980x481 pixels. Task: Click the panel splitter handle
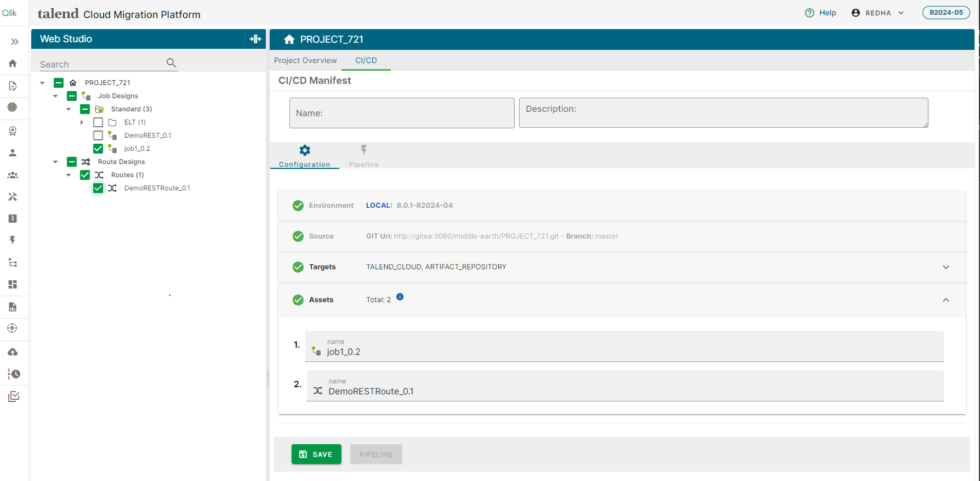coord(267,377)
